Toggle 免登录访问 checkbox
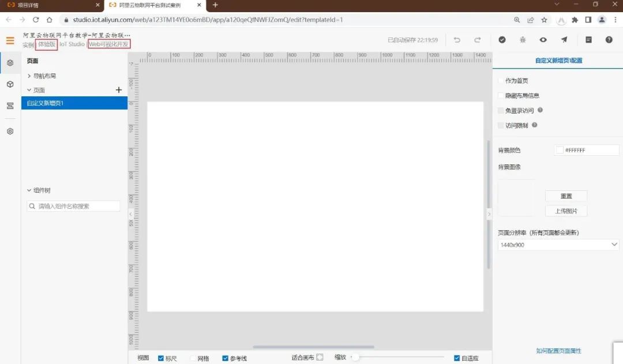 point(501,111)
